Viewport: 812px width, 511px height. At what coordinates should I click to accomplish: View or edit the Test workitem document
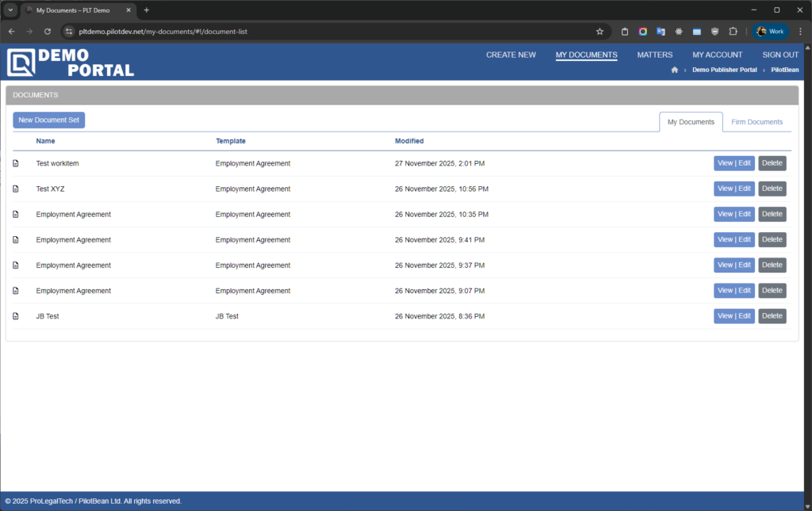click(x=733, y=163)
